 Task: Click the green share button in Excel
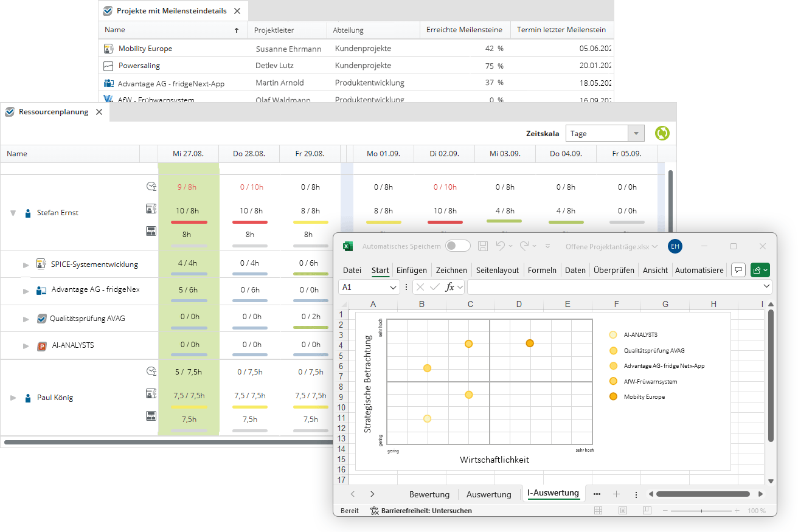[x=760, y=270]
